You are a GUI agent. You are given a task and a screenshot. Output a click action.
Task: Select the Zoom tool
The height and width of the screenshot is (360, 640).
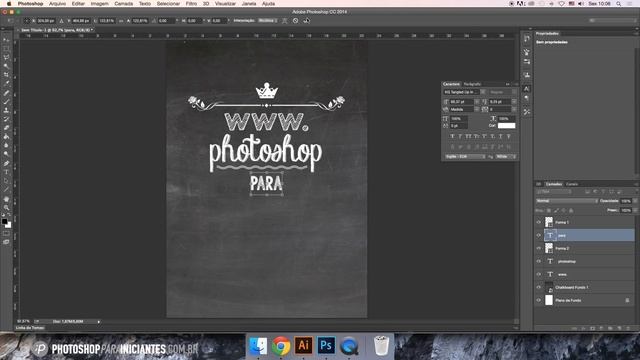click(x=6, y=207)
